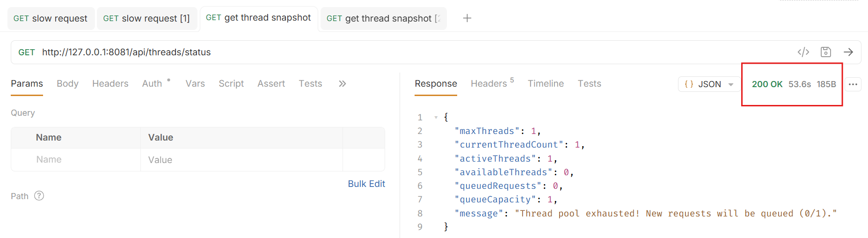The height and width of the screenshot is (238, 868).
Task: Show more request tabs chevron
Action: [x=342, y=83]
